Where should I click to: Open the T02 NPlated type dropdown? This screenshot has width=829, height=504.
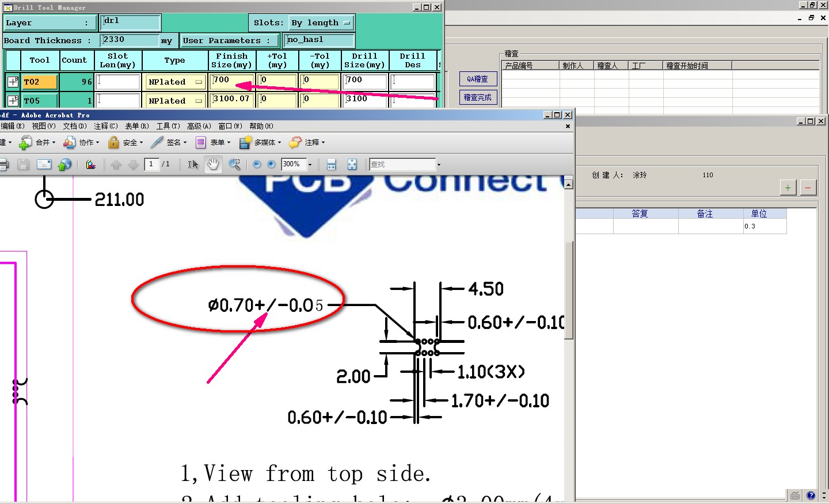tap(176, 82)
